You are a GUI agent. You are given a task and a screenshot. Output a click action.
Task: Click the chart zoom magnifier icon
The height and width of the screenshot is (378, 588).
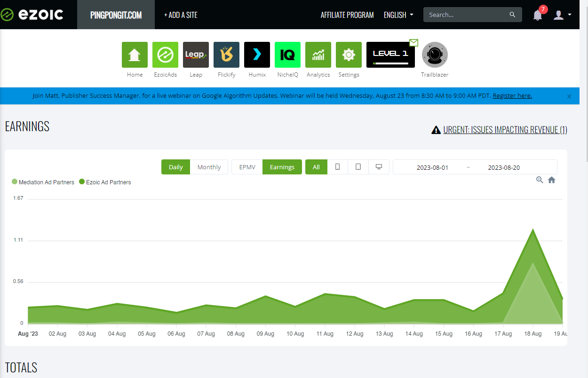[x=540, y=180]
